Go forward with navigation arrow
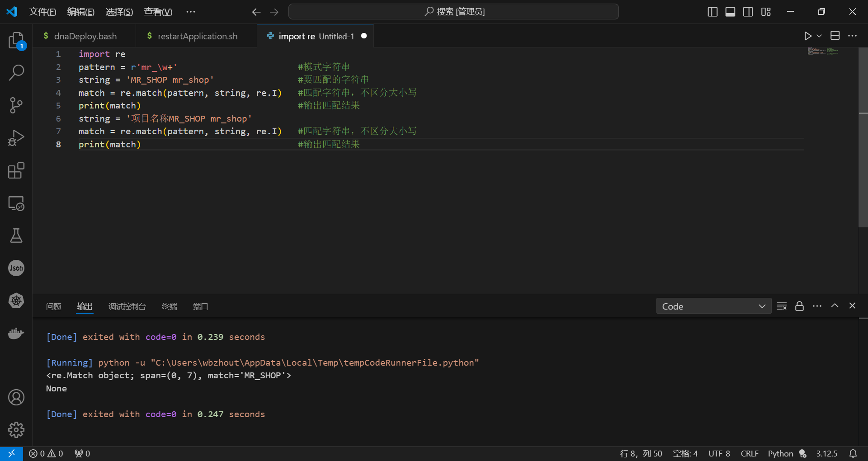The width and height of the screenshot is (868, 461). click(274, 12)
